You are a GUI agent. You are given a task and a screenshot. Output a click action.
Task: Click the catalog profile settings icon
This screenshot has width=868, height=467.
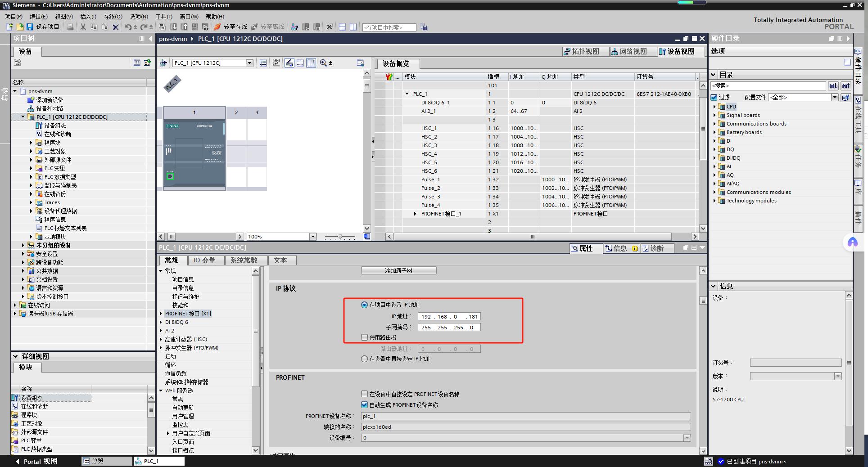pyautogui.click(x=846, y=97)
